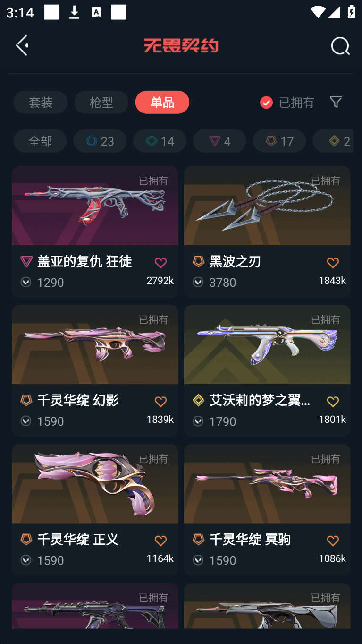Select the 单品 tab
The width and height of the screenshot is (362, 644).
pyautogui.click(x=162, y=102)
